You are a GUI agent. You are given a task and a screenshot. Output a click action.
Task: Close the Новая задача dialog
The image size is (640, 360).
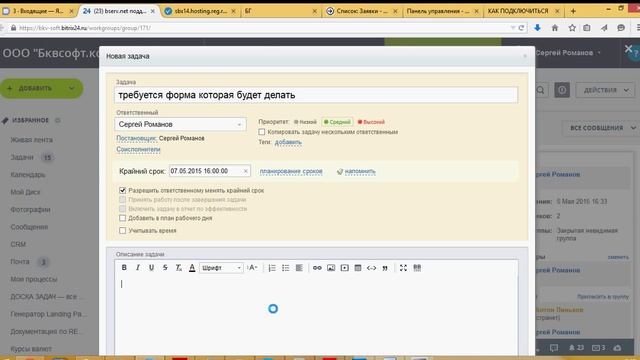525,56
